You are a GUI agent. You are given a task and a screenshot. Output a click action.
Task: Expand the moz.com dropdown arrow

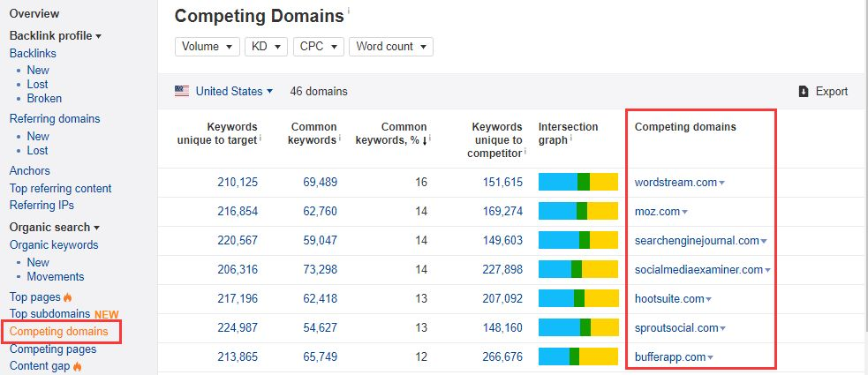pyautogui.click(x=684, y=213)
